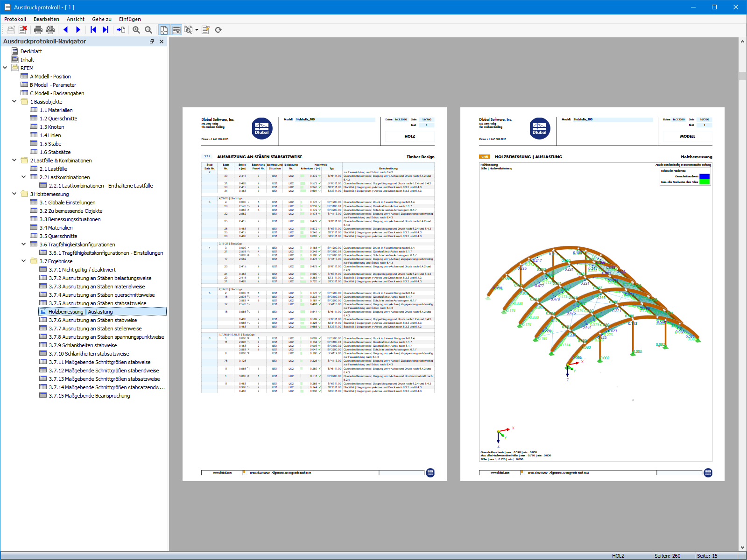Image resolution: width=747 pixels, height=560 pixels.
Task: Toggle the select-in-navigator mode button
Action: pyautogui.click(x=176, y=30)
